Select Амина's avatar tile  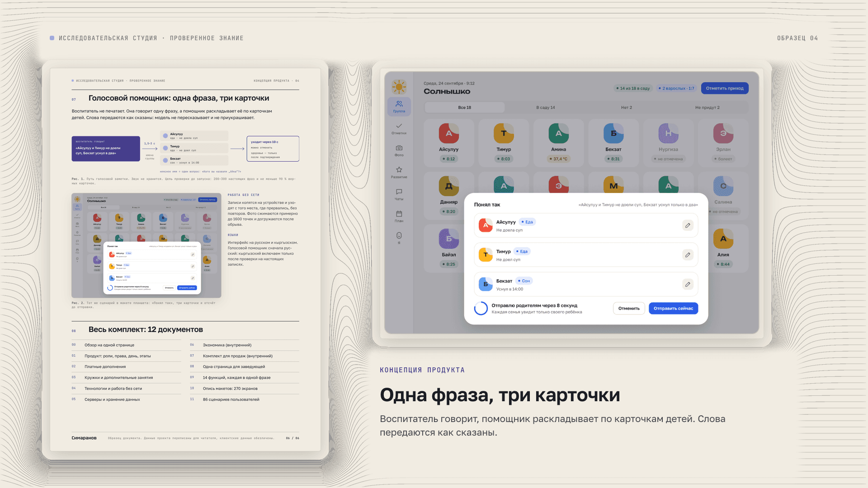pyautogui.click(x=558, y=133)
